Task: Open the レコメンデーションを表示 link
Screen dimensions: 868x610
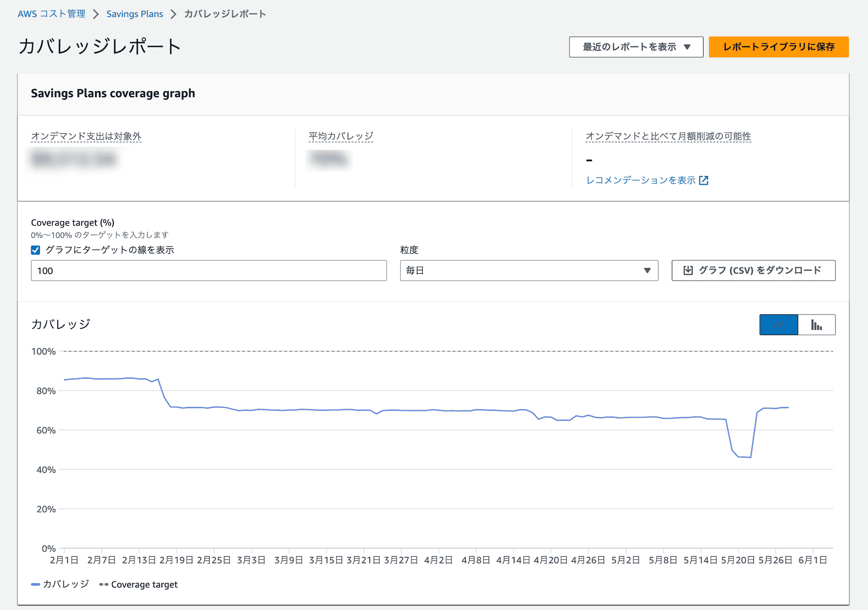Action: pyautogui.click(x=641, y=180)
